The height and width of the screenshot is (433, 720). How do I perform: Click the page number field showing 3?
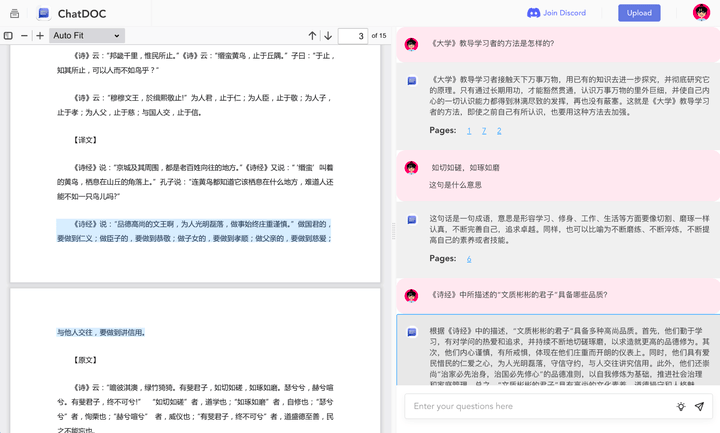tap(352, 35)
